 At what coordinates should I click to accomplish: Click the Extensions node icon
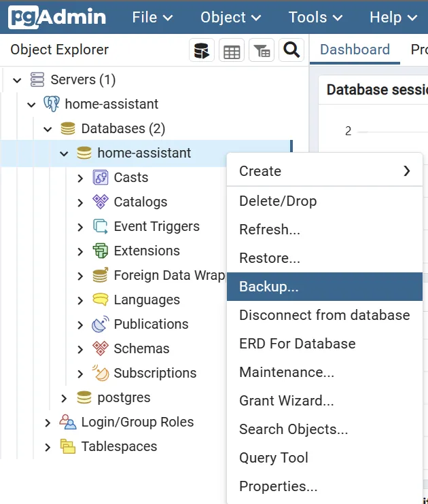(x=101, y=251)
